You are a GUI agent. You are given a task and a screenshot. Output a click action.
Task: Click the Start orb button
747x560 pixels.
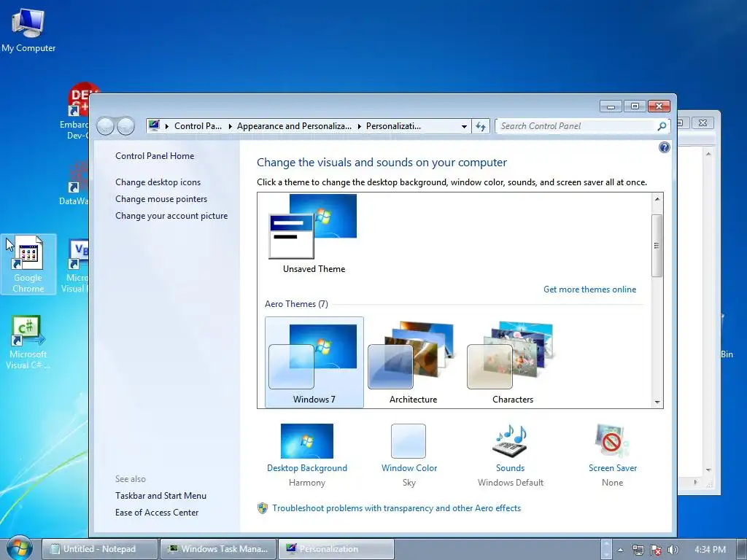(19, 548)
